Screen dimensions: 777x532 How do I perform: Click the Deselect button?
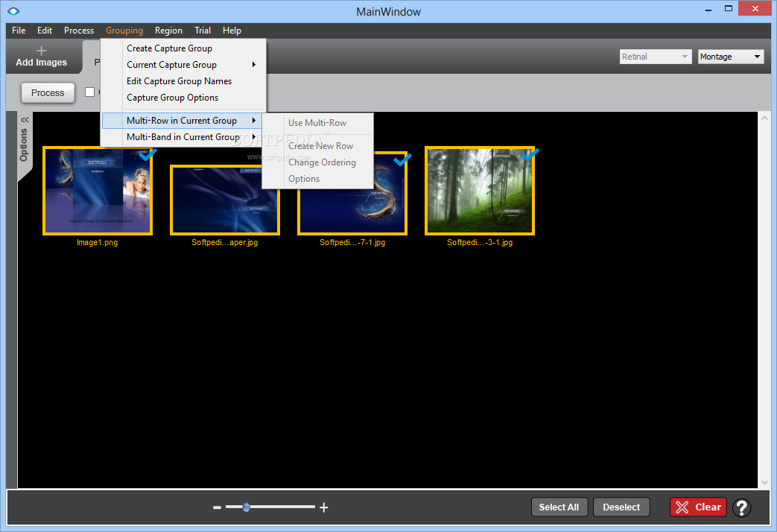(621, 507)
